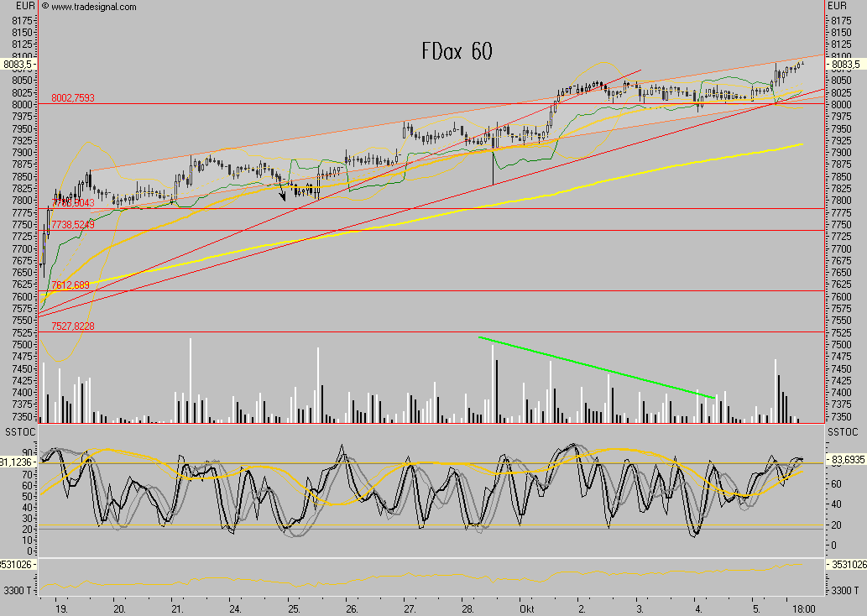Select the 7527,8228 level label

click(73, 326)
